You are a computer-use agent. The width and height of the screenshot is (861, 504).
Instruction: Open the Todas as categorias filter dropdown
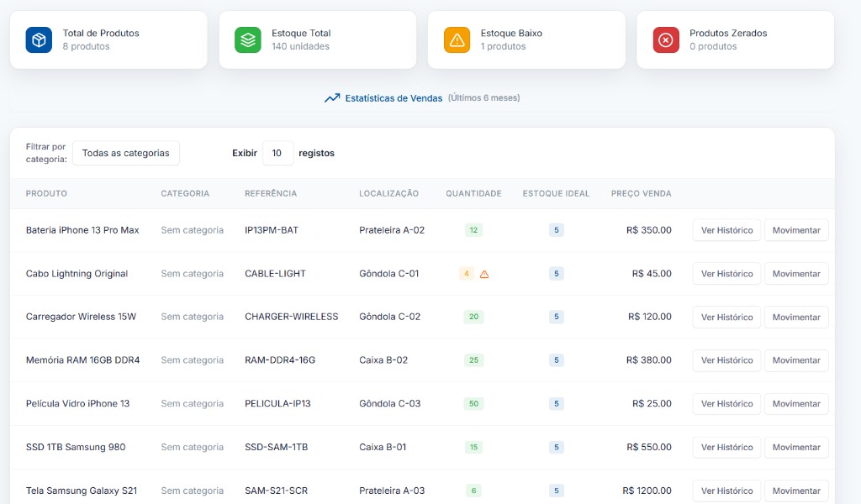click(x=126, y=153)
